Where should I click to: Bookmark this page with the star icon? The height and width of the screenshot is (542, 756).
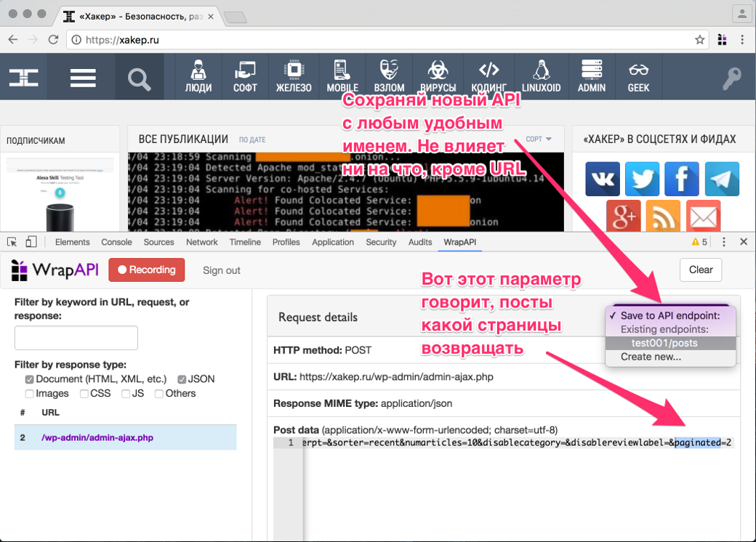click(x=699, y=40)
